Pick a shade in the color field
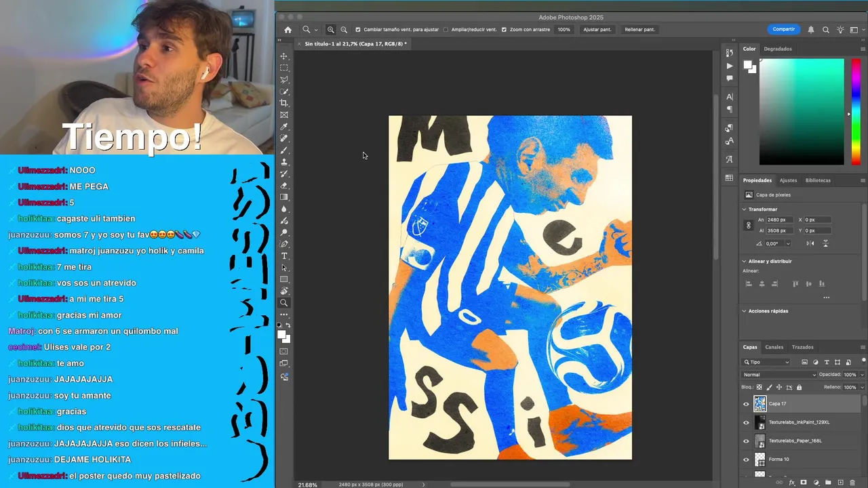The height and width of the screenshot is (488, 868). click(802, 112)
